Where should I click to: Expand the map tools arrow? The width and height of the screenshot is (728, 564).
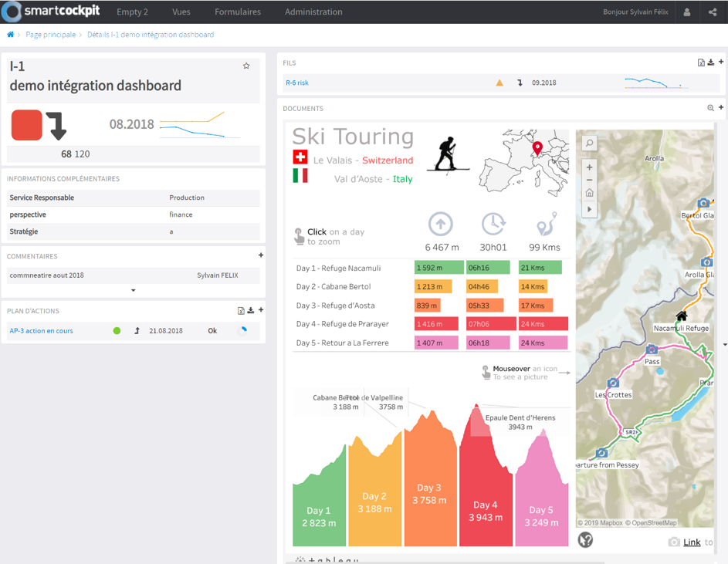pos(589,209)
